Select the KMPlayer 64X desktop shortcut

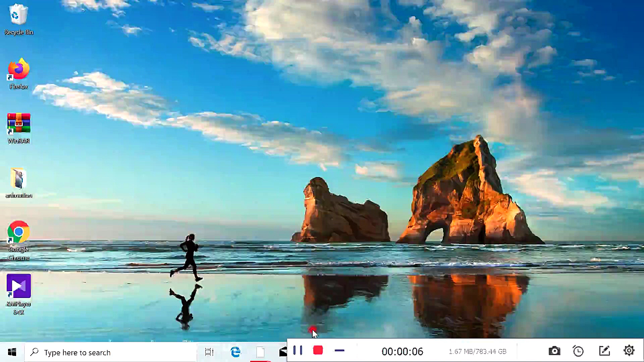pyautogui.click(x=18, y=287)
